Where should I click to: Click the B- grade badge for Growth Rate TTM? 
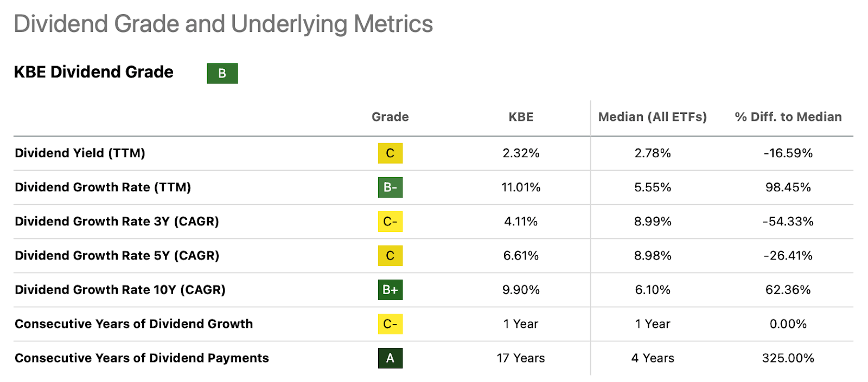390,187
